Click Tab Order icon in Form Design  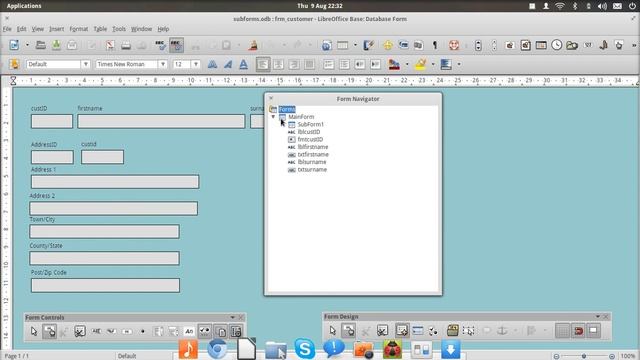coord(433,330)
